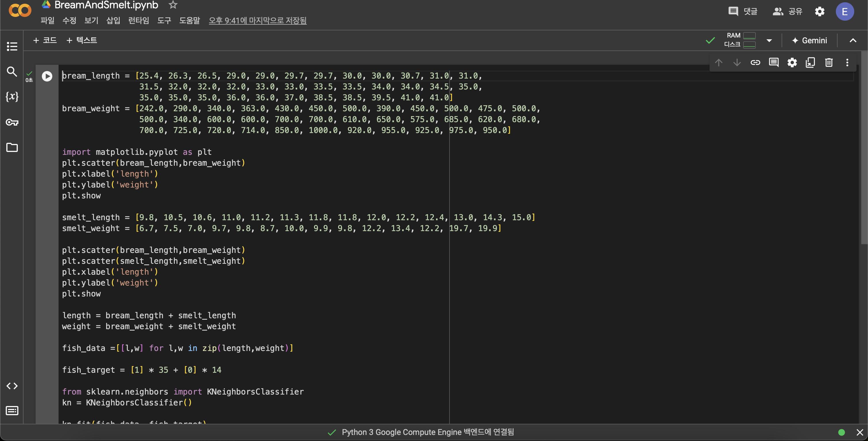Collapse the header with chevron

coord(852,40)
